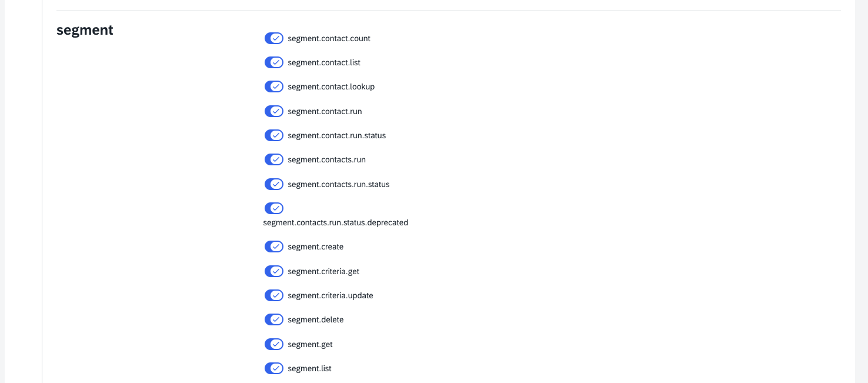Toggle the segment.contacts.run.status switch
This screenshot has height=383, width=868.
(274, 184)
